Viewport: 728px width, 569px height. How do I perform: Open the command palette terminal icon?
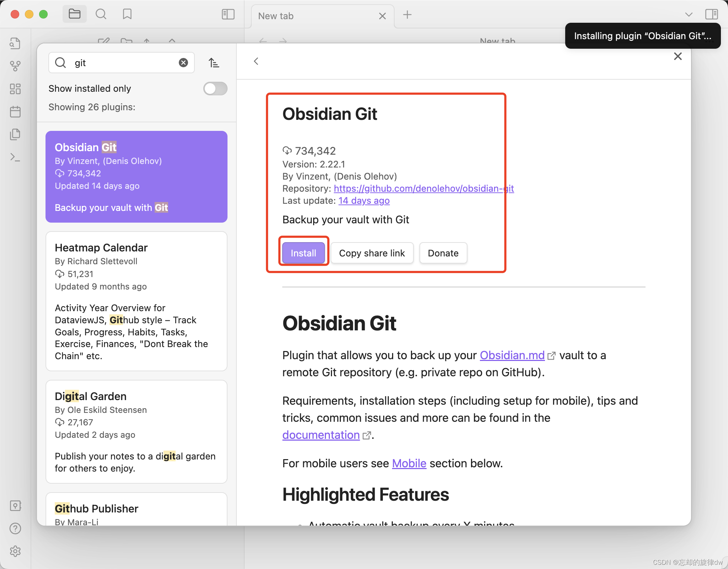click(15, 157)
